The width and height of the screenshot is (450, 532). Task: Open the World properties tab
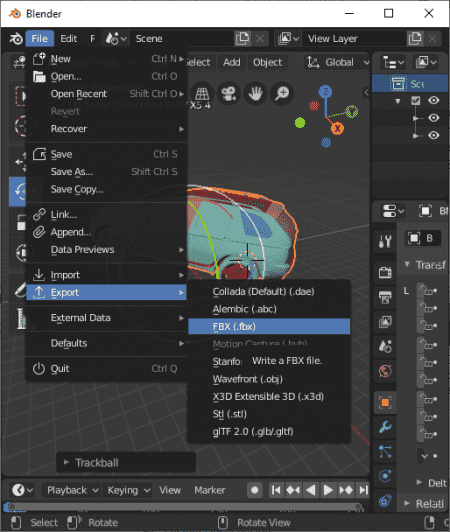385,371
